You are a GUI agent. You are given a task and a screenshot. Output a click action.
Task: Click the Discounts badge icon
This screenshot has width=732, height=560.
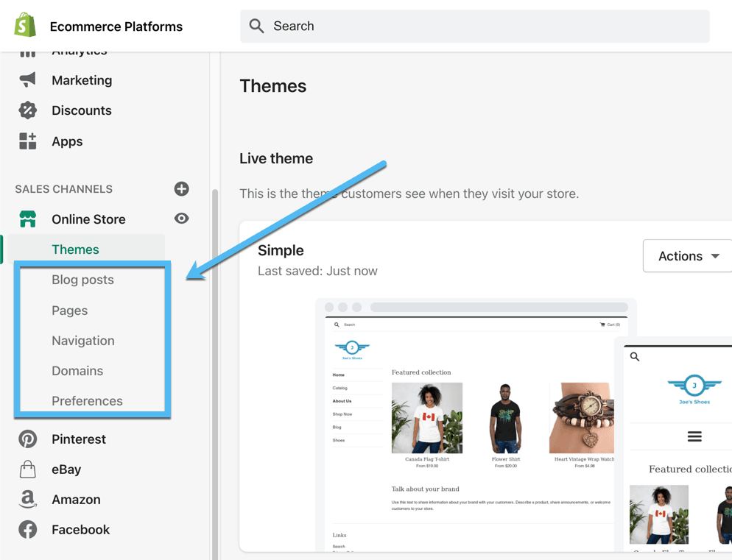27,110
